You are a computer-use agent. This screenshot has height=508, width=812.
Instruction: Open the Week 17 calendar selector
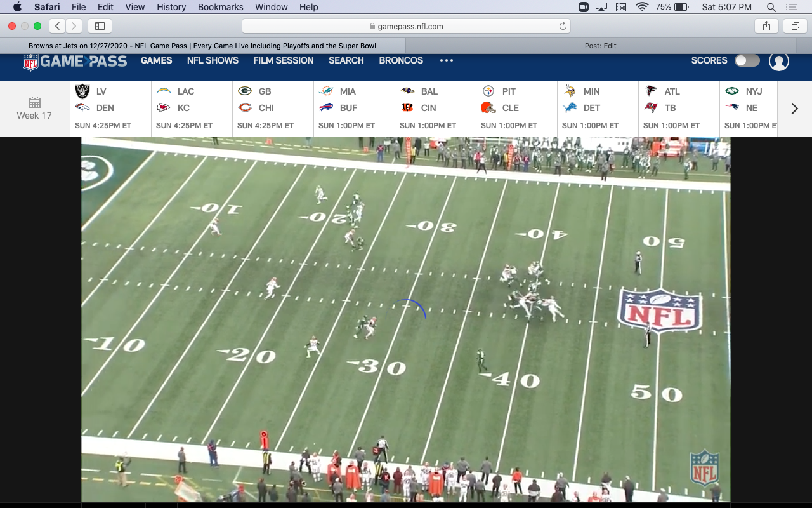34,108
